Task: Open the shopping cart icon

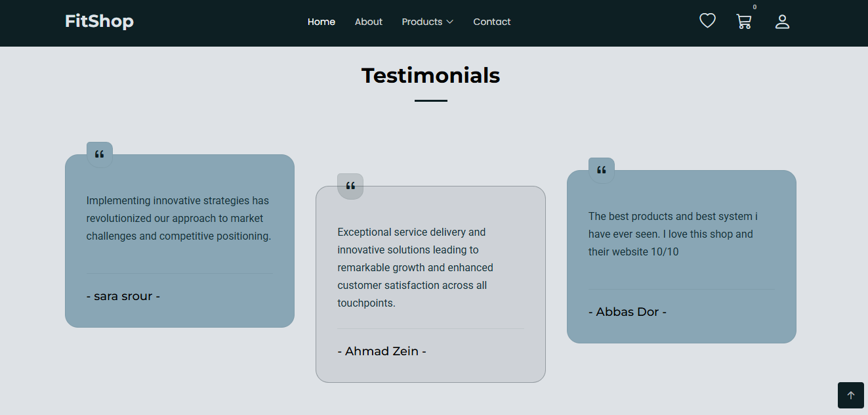Action: (x=744, y=22)
